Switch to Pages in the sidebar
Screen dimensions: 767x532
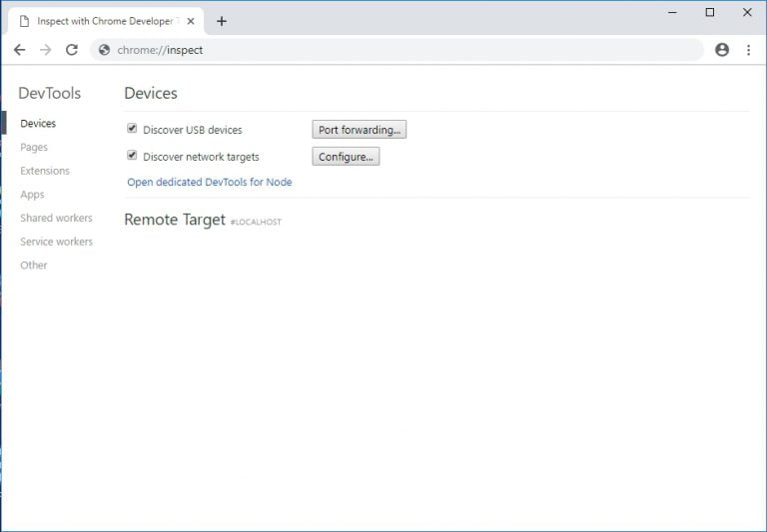34,147
